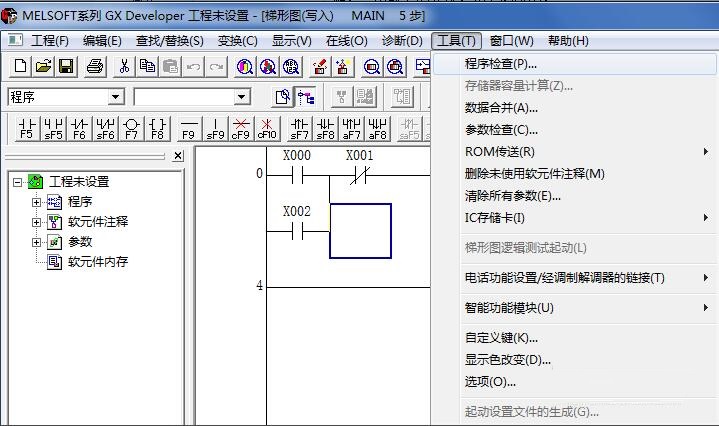
Task: Save the project with the floppy disk icon
Action: point(66,66)
